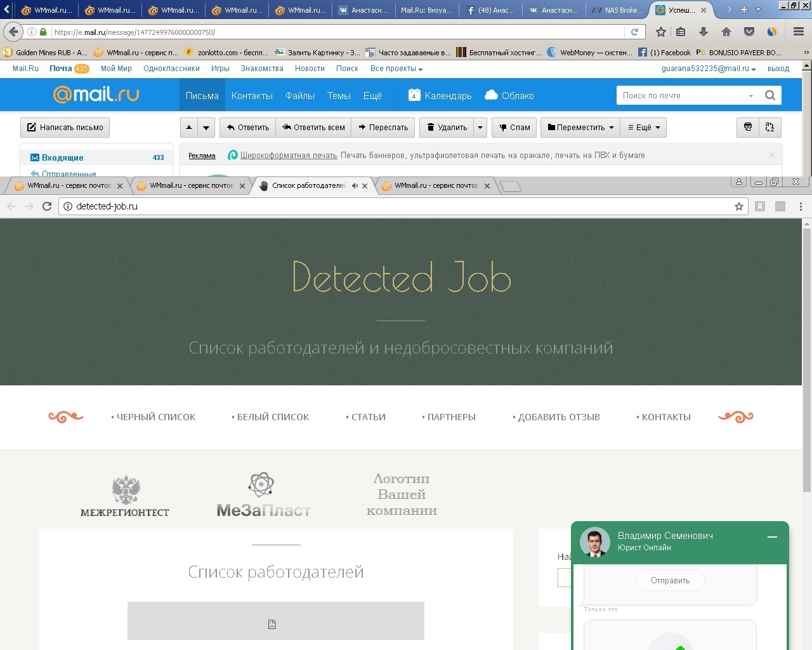Open Календарь section
Viewport: 812px width, 650px height.
[x=440, y=95]
